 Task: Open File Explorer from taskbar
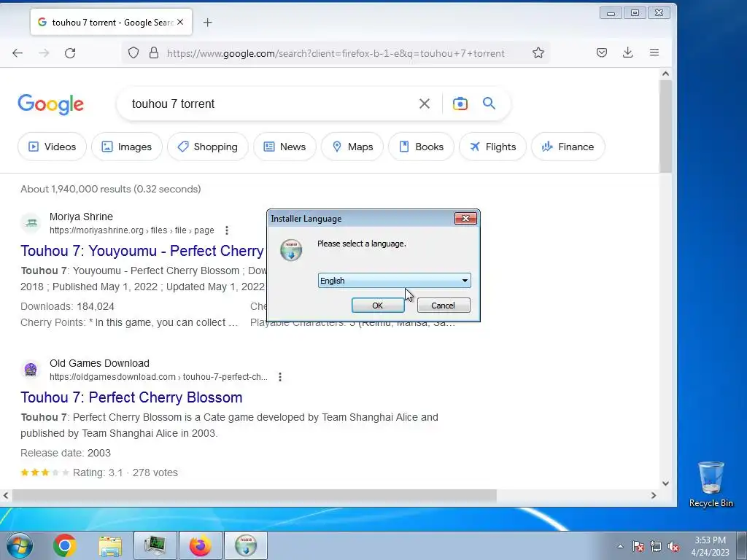[110, 545]
